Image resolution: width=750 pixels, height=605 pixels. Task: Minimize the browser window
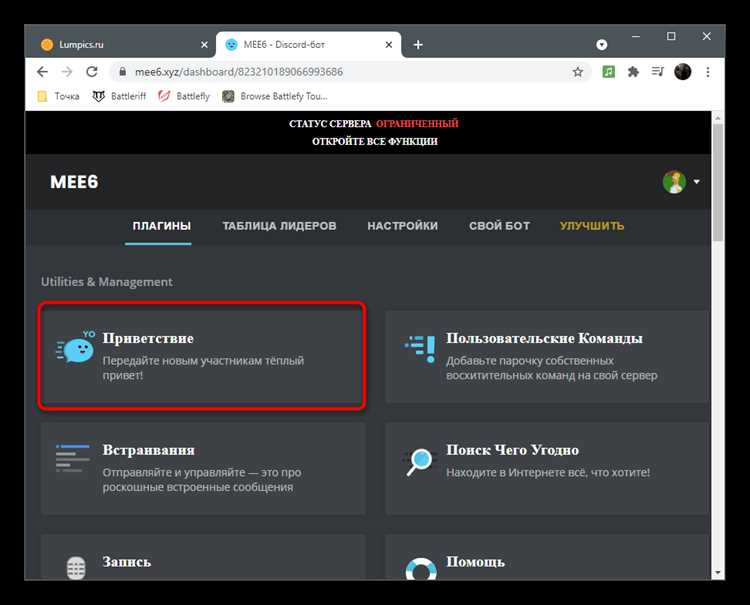click(636, 36)
